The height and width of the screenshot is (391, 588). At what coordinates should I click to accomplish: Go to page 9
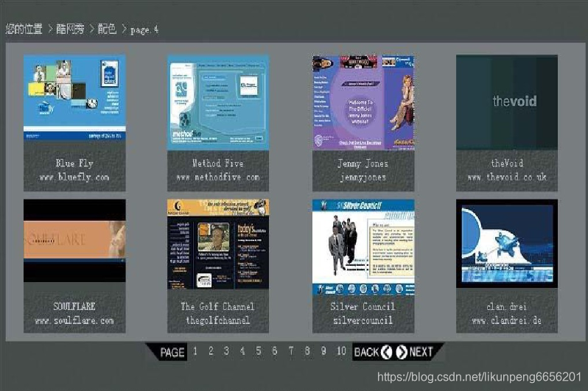coord(323,351)
